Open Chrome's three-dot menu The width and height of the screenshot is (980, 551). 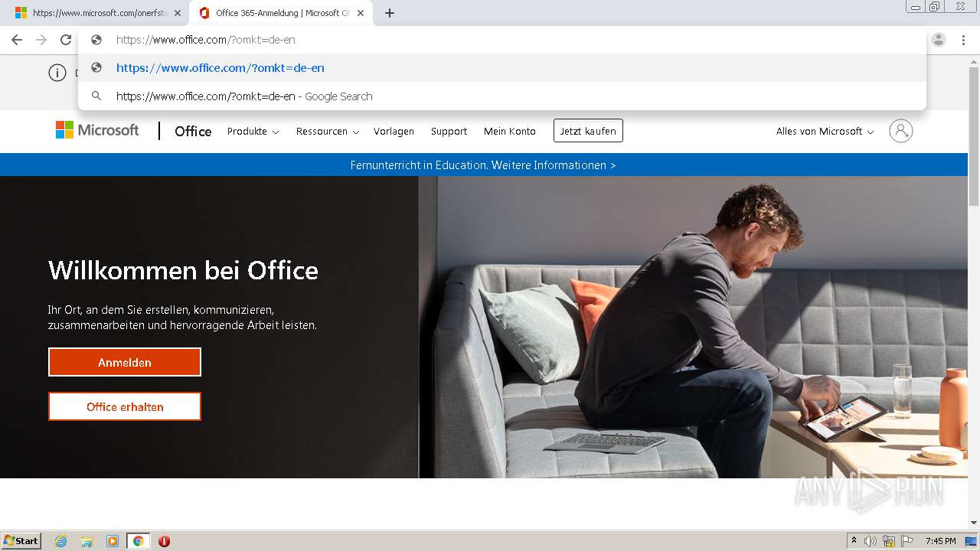pos(964,40)
